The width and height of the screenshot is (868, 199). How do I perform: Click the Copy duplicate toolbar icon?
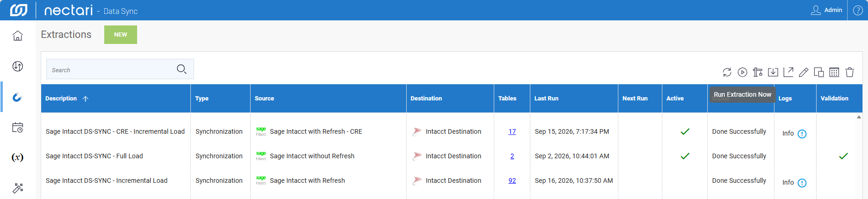[x=819, y=72]
